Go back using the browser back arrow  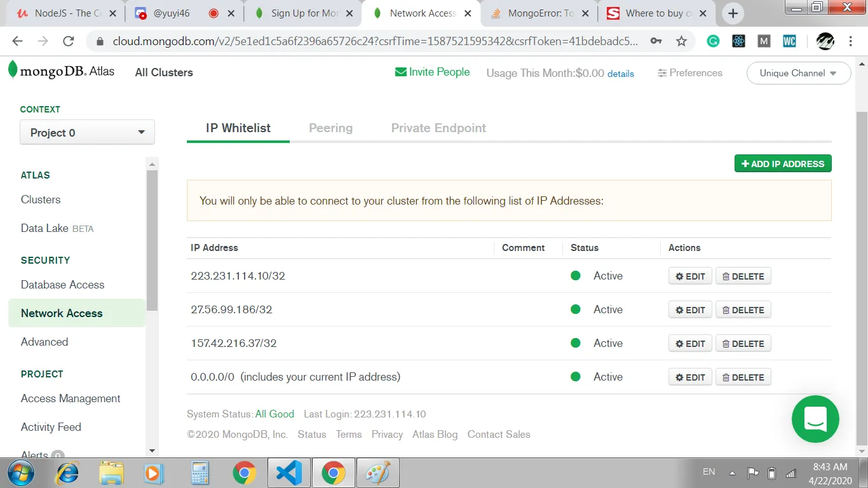[17, 41]
